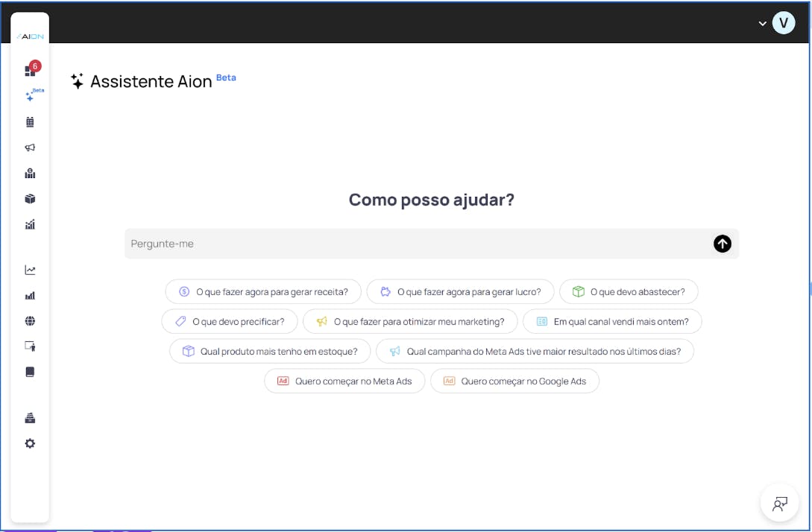This screenshot has width=812, height=532.
Task: Expand the account dropdown chevron
Action: 762,23
